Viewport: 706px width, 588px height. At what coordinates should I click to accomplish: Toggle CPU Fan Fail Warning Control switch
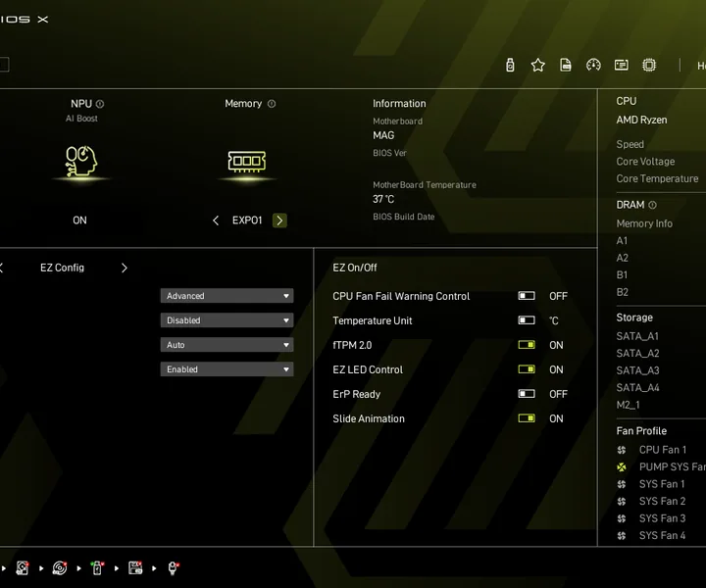(x=527, y=296)
